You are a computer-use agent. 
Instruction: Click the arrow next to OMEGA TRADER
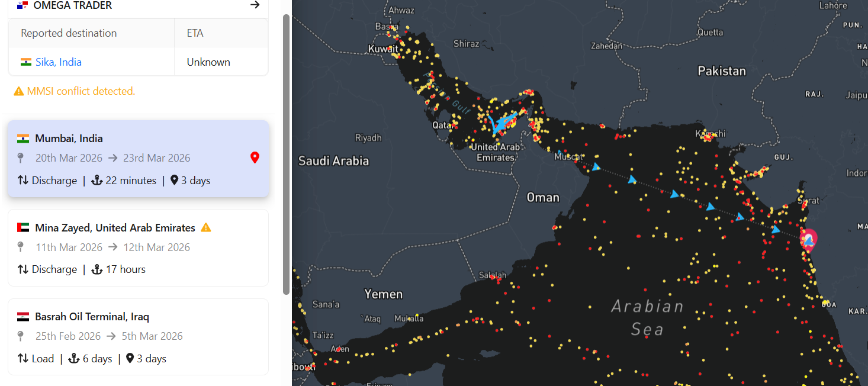[x=255, y=5]
